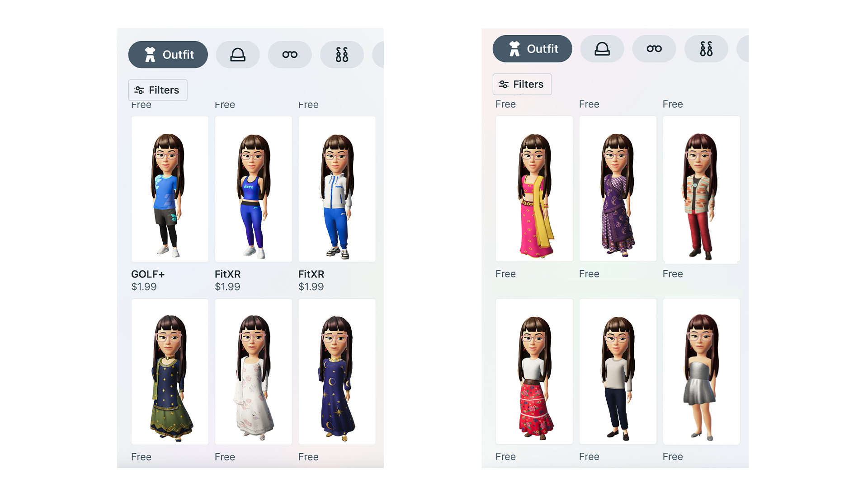Choose the FitXR blue leggings outfit
Screen dimensions: 868x488
[254, 189]
